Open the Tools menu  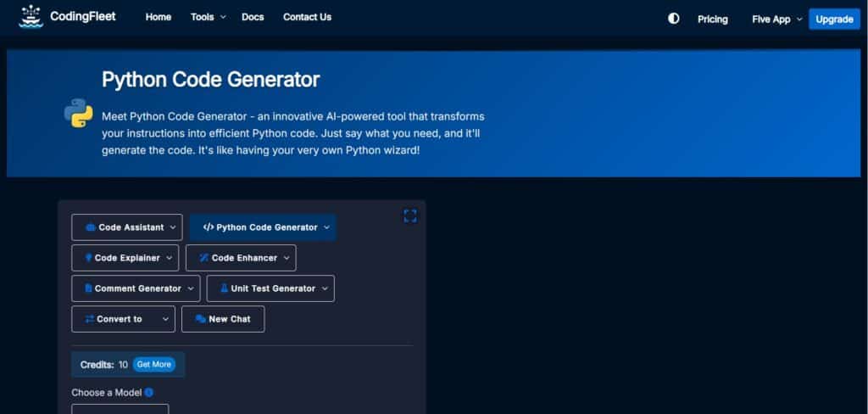209,17
